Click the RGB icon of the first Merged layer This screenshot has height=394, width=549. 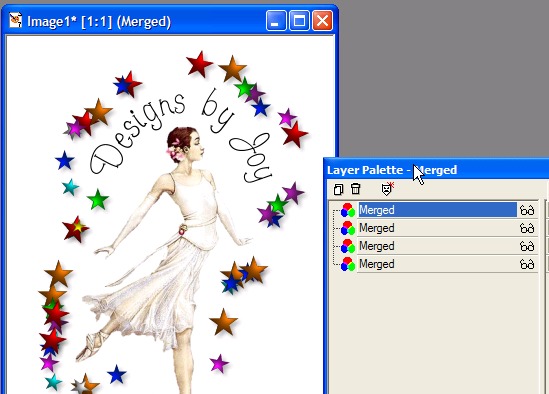tap(348, 210)
